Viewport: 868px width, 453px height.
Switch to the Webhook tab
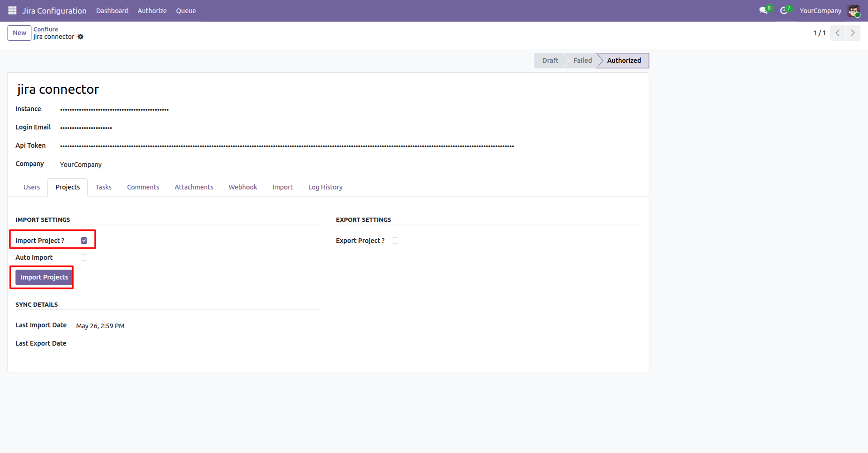coord(243,187)
